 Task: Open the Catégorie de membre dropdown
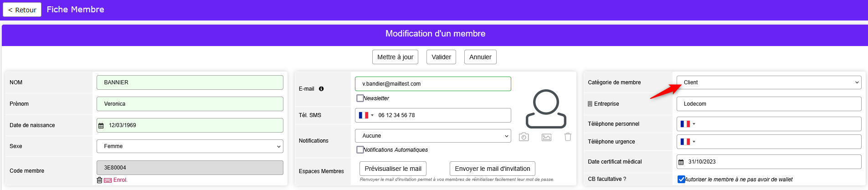769,82
